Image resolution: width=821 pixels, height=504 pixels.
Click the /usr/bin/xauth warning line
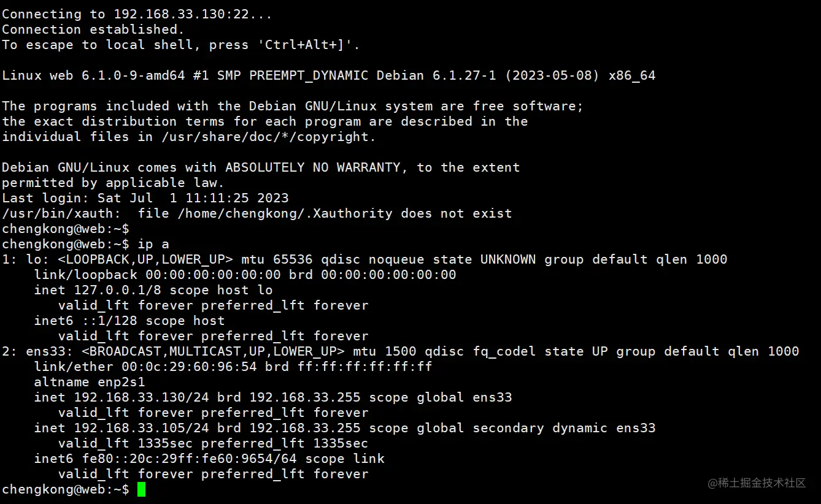pos(256,213)
